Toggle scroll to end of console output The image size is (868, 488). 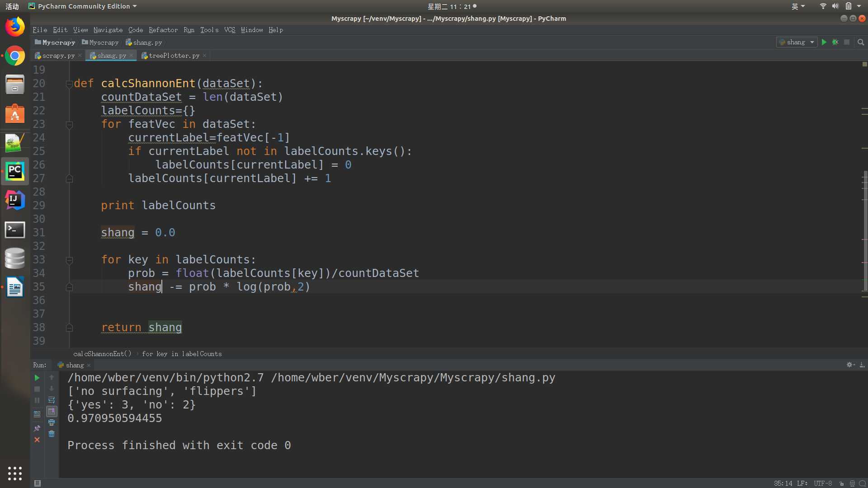coord(52,411)
